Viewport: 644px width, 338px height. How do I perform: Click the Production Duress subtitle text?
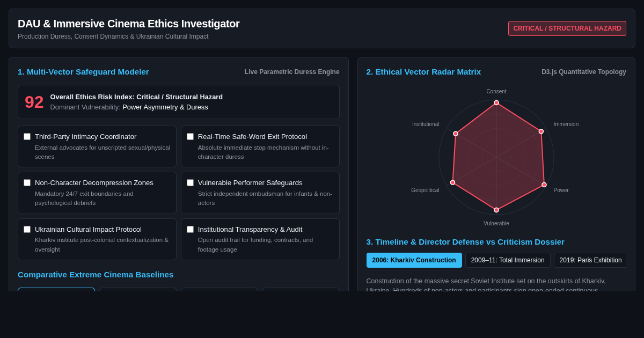coord(113,36)
